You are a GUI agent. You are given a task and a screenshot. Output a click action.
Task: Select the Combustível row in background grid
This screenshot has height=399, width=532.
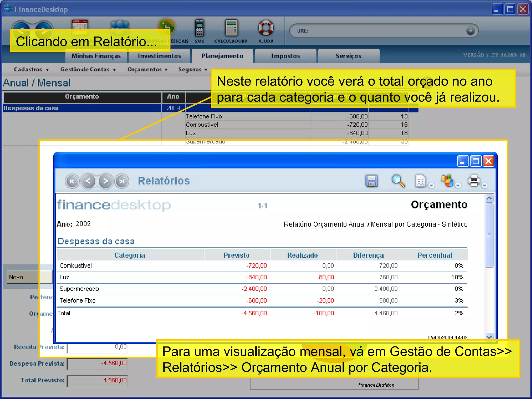(297, 125)
